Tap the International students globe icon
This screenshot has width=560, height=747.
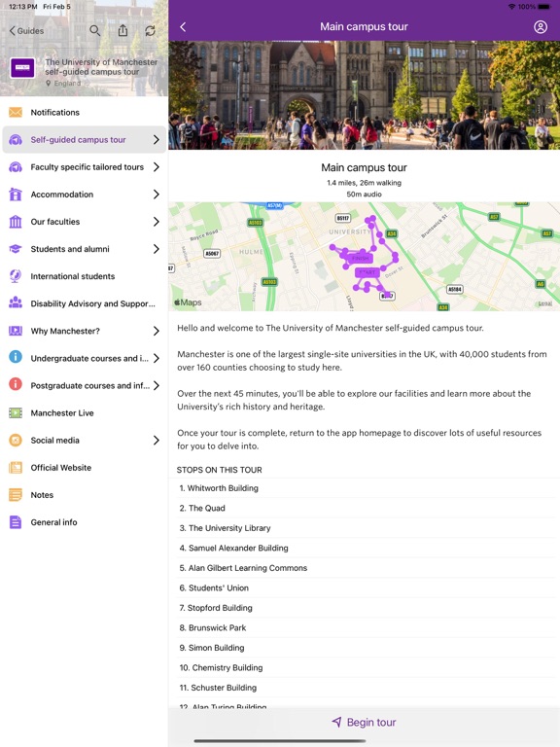16,276
